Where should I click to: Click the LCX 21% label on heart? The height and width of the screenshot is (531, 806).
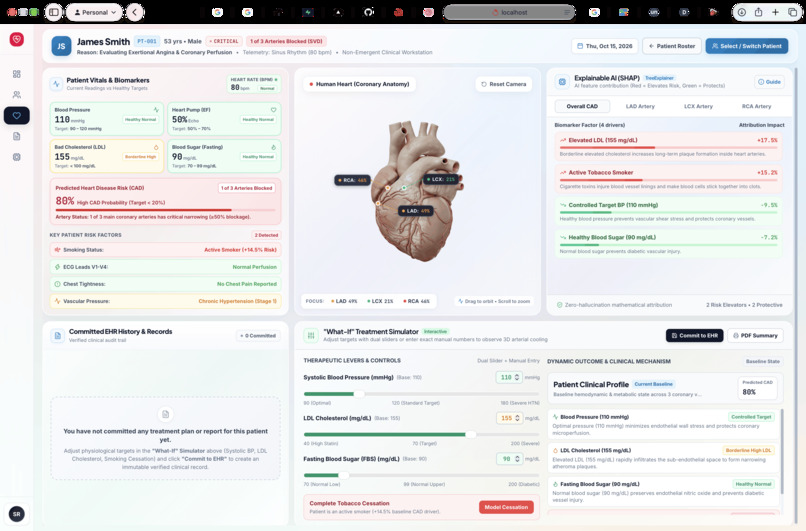441,179
